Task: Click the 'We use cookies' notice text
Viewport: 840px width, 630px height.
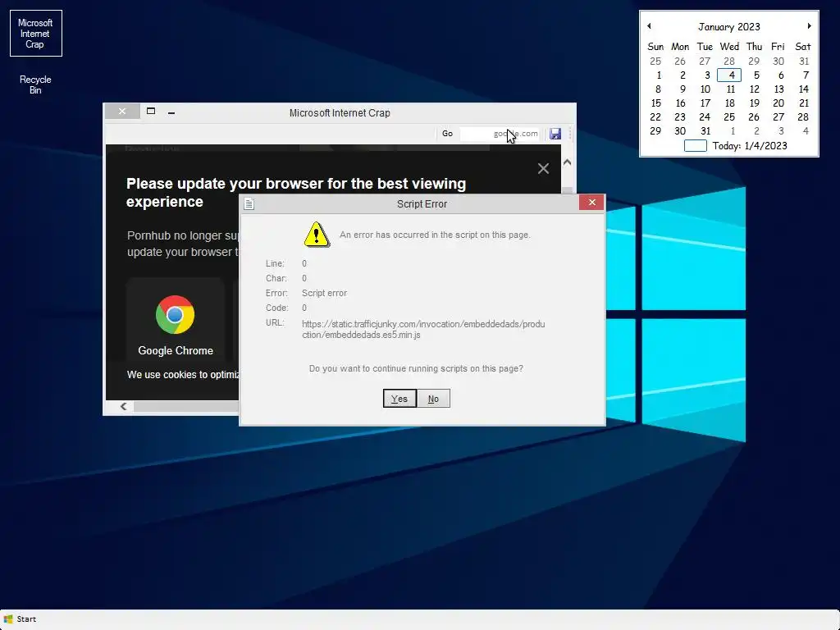Action: click(183, 374)
